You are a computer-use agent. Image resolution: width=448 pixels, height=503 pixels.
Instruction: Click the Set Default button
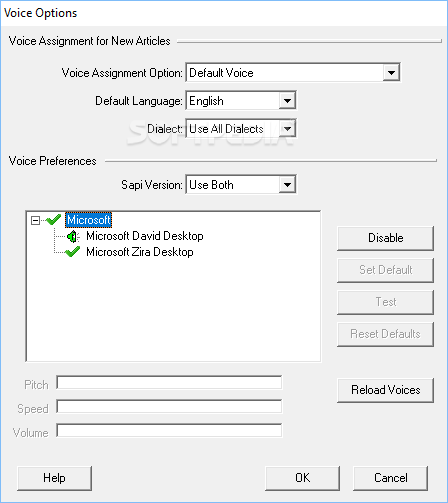tap(385, 270)
